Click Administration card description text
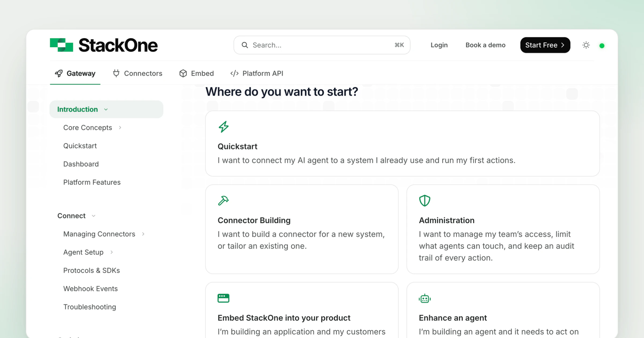This screenshot has width=644, height=338. [496, 246]
